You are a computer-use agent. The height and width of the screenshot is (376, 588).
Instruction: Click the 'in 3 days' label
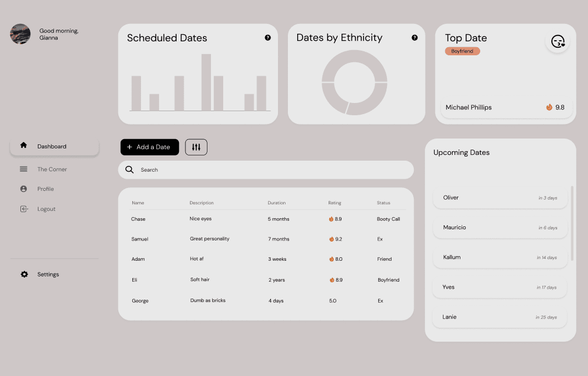click(x=548, y=198)
